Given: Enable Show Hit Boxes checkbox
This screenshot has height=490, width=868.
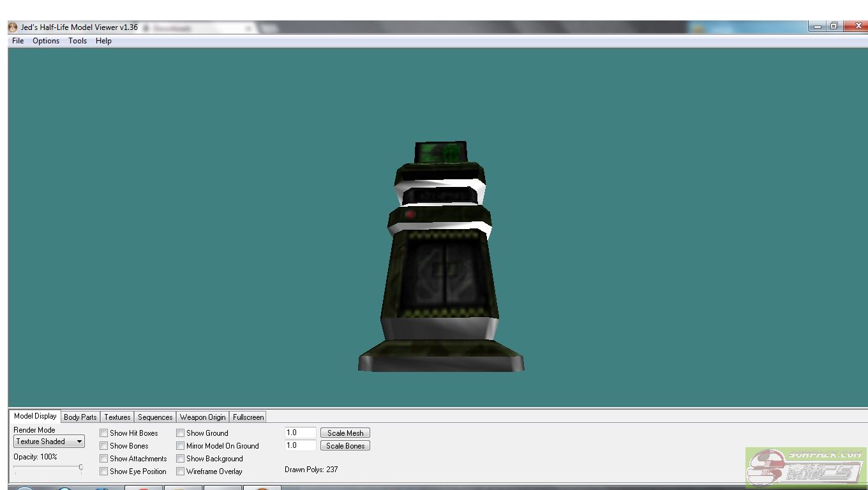Looking at the screenshot, I should point(103,433).
